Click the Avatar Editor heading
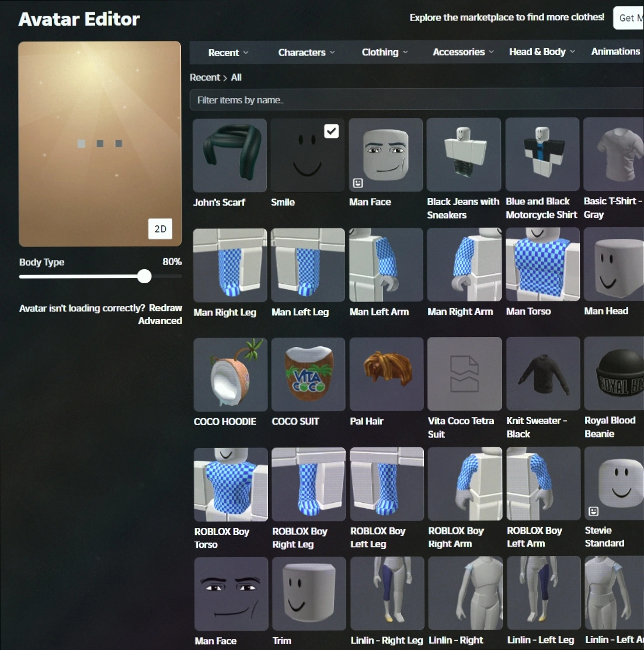This screenshot has height=650, width=644. 79,19
